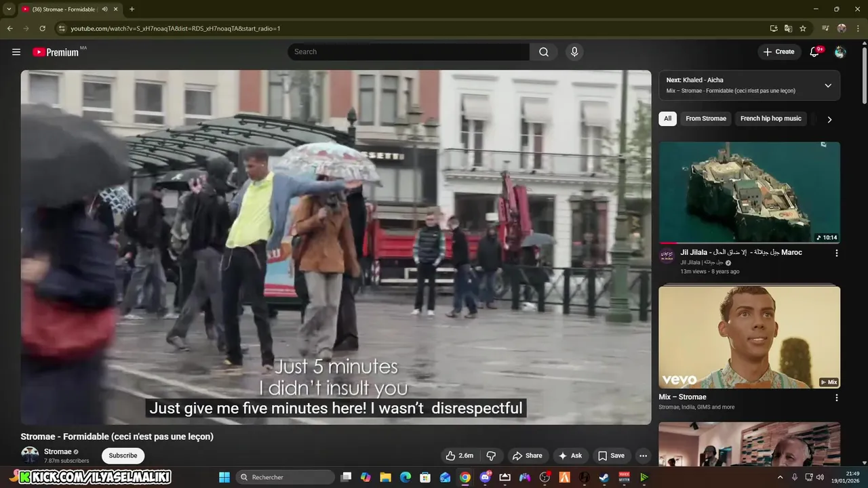This screenshot has height=488, width=868.
Task: Click the search magnifier button
Action: [x=544, y=52]
